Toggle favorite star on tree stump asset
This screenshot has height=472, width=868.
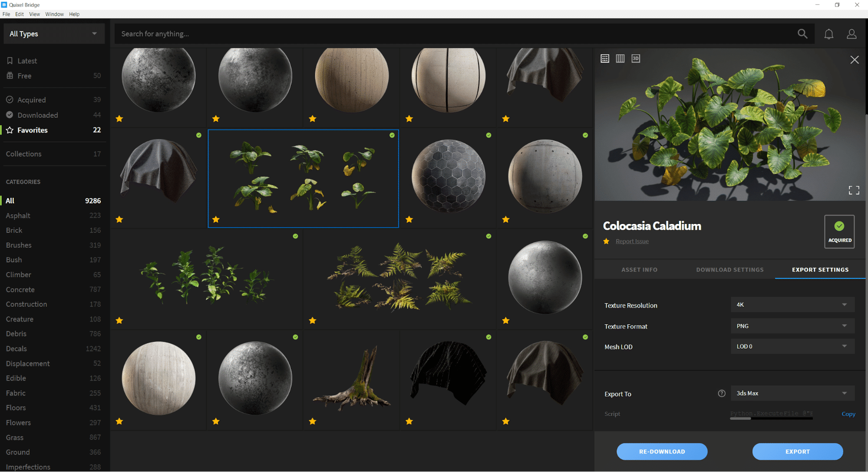(313, 421)
